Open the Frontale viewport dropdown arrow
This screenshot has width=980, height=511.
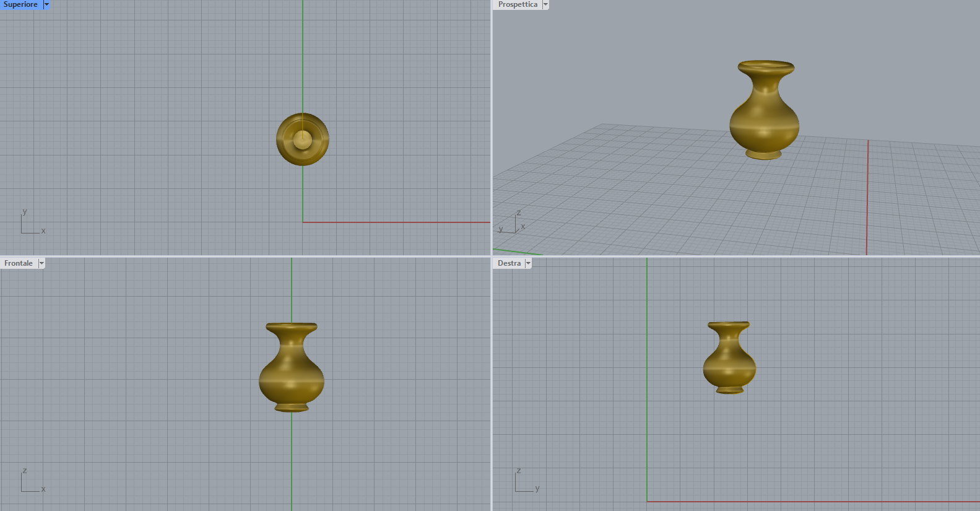point(41,263)
